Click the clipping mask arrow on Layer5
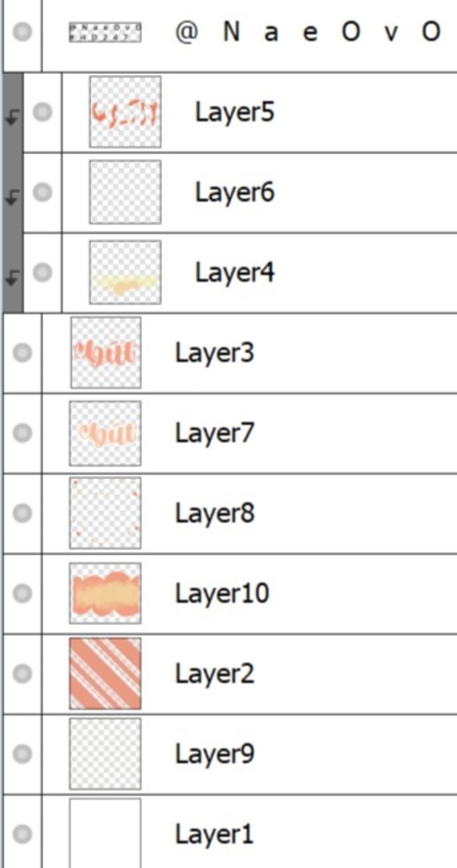Image resolution: width=457 pixels, height=868 pixels. (x=12, y=117)
